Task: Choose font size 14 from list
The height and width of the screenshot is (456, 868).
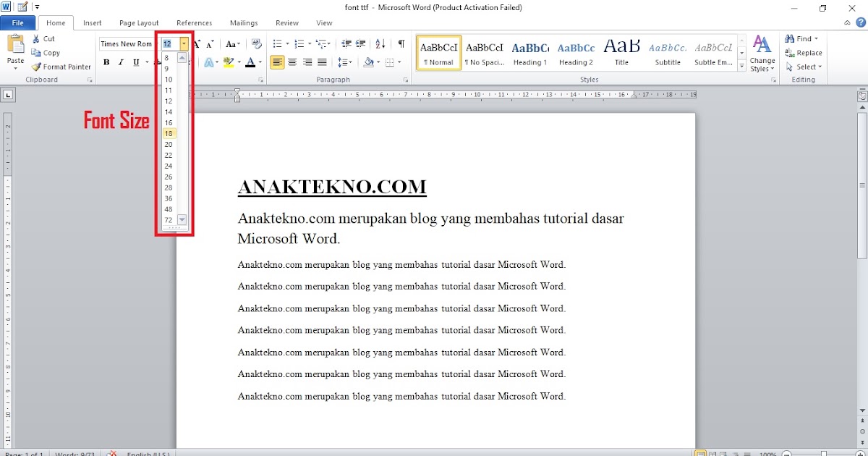Action: (169, 112)
